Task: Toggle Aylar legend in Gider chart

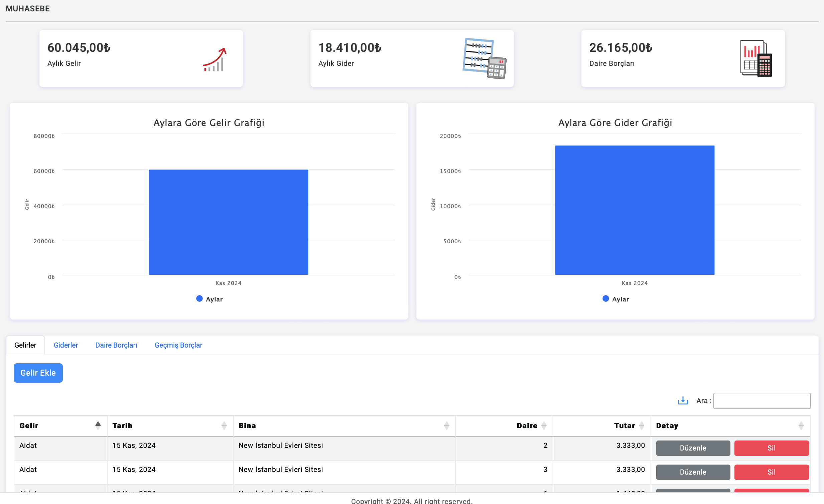Action: (615, 299)
